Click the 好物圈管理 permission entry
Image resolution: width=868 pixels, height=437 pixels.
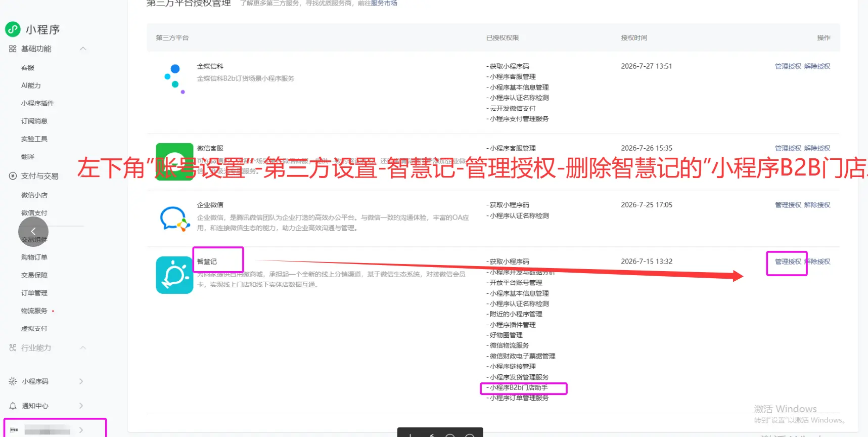[x=505, y=335]
